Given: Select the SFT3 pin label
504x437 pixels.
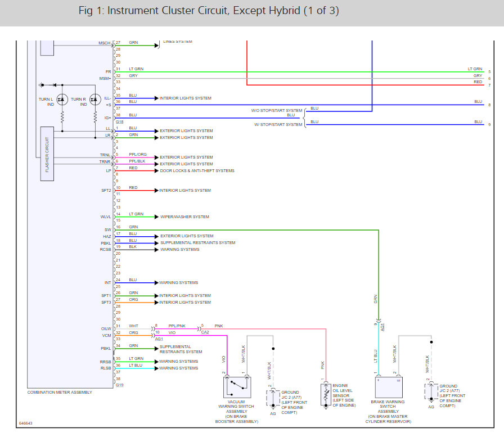Looking at the screenshot, I should tap(106, 303).
